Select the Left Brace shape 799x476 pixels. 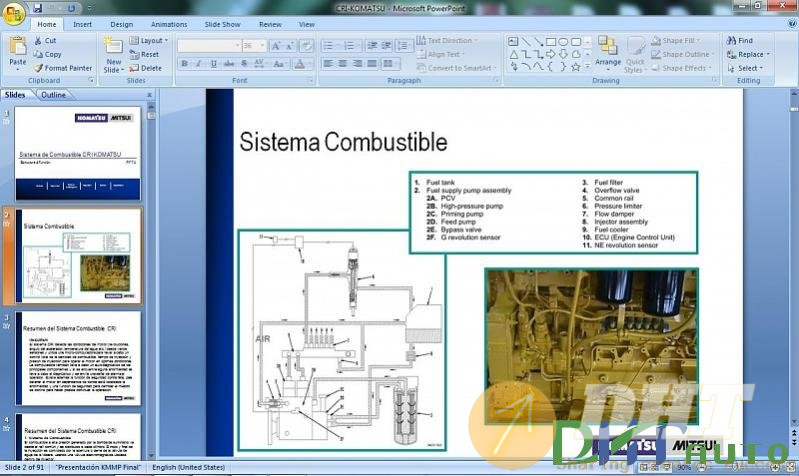(x=551, y=67)
